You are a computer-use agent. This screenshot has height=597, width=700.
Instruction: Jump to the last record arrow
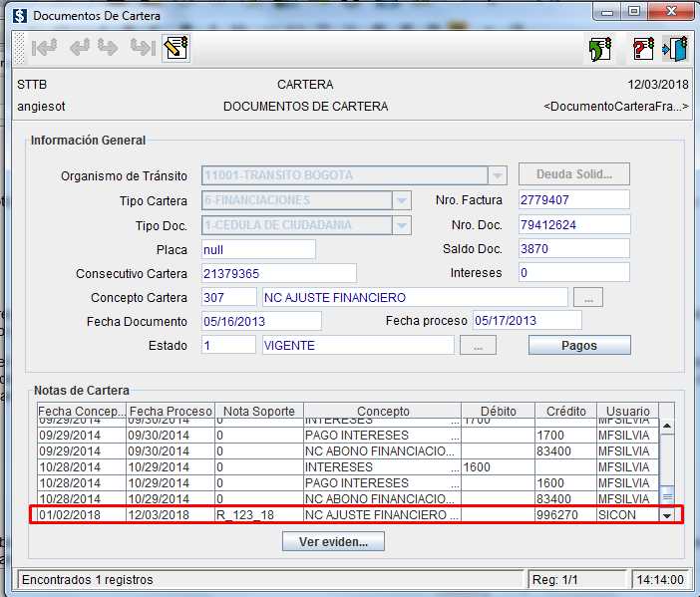[x=143, y=48]
